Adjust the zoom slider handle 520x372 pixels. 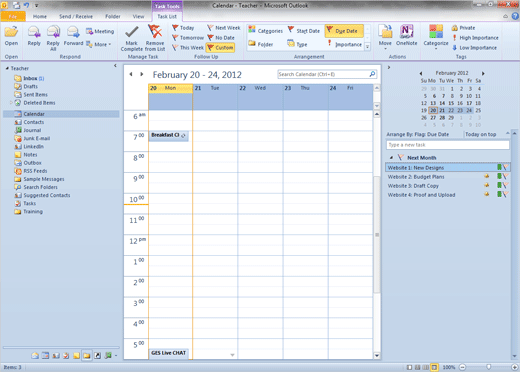click(488, 367)
